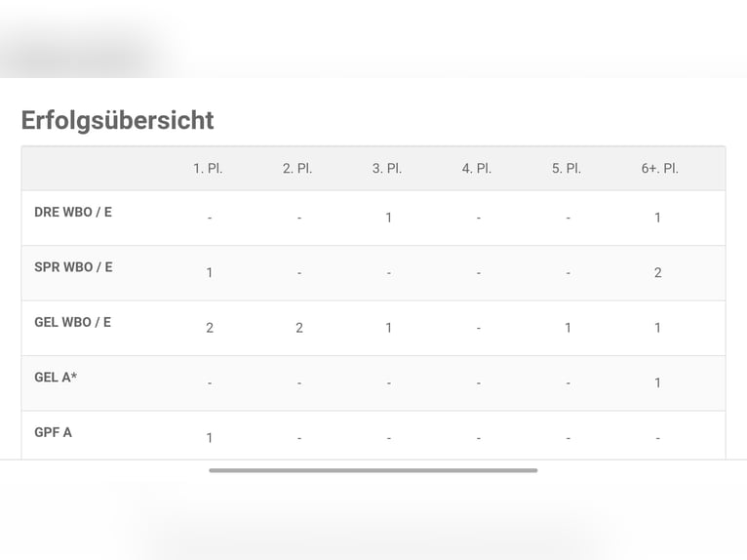This screenshot has width=747, height=560.
Task: Click SPR WBO / E 6+ place value
Action: [x=658, y=272]
